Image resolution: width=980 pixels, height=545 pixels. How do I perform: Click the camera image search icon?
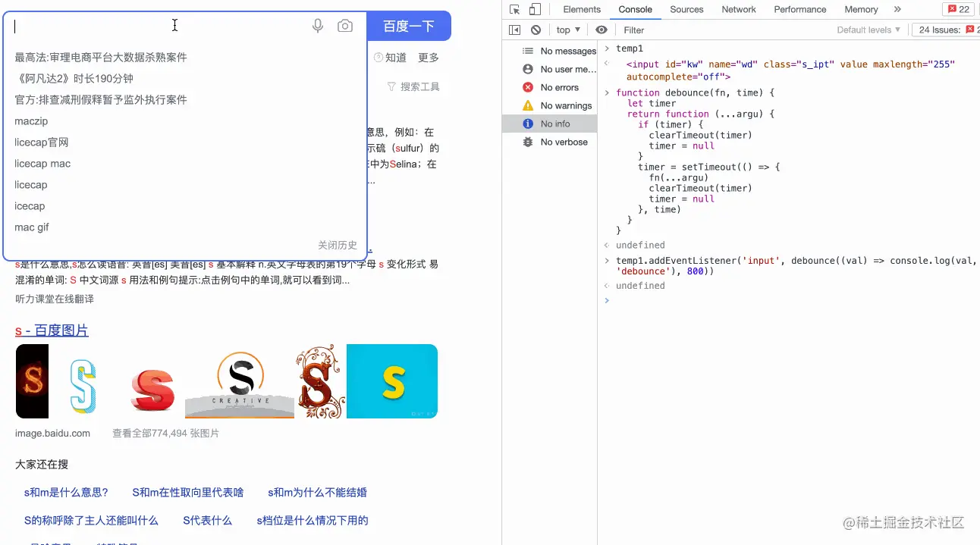(345, 26)
